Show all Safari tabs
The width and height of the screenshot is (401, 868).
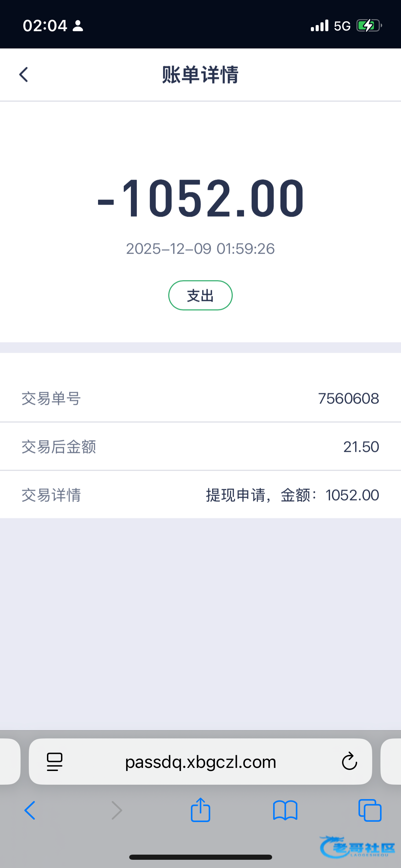[370, 810]
